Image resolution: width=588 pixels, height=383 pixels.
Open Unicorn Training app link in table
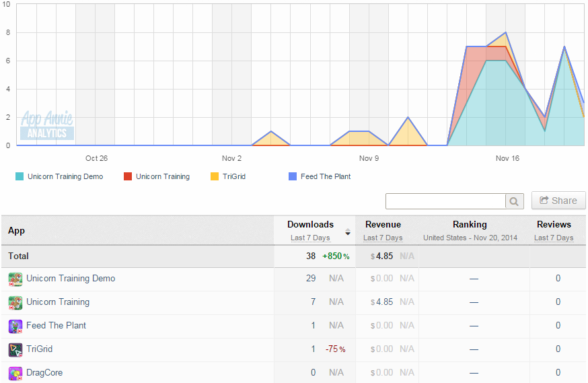58,302
